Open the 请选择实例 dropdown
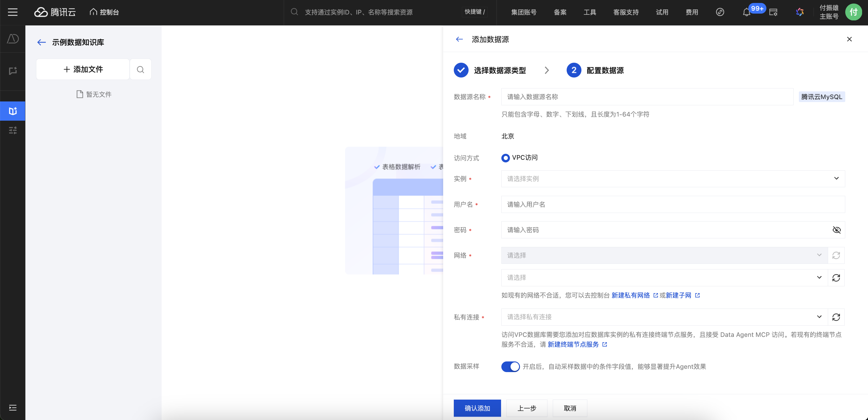Screen dimensions: 868x420 tap(672, 179)
